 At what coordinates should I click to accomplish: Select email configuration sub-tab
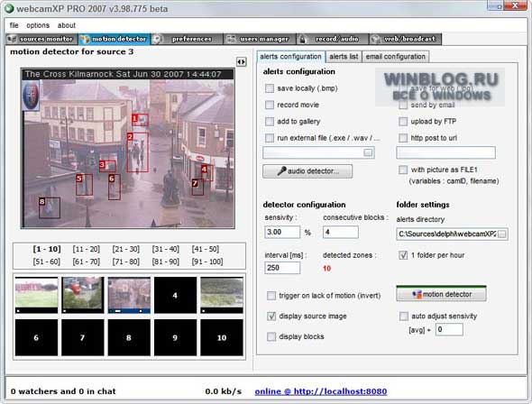tap(396, 57)
